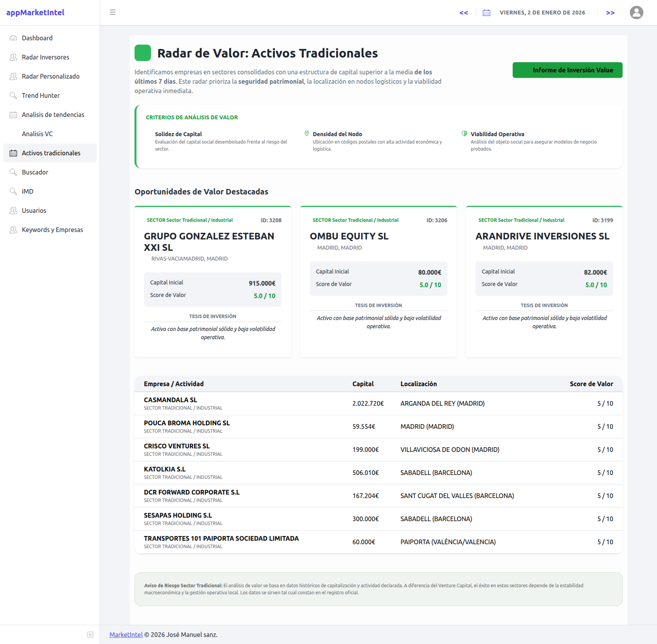The height and width of the screenshot is (644, 657).
Task: Go to previous day with the << arrows
Action: point(463,13)
